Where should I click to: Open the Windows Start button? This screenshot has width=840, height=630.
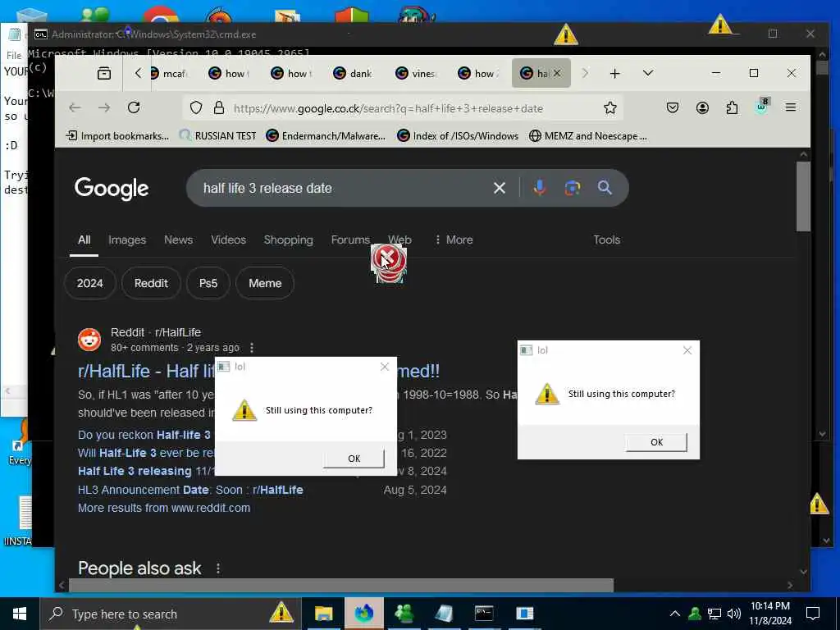[x=20, y=614]
